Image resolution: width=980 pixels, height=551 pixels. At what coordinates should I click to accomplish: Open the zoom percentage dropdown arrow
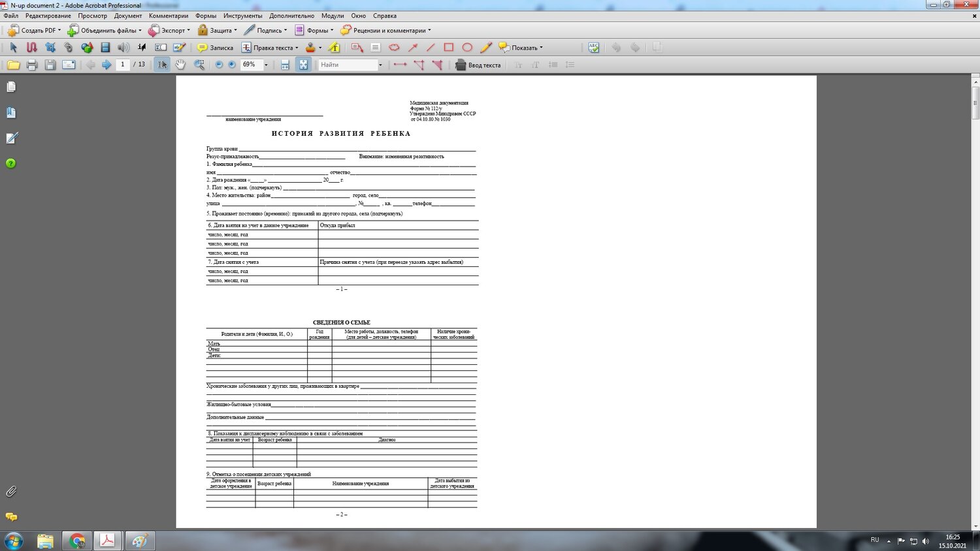click(x=266, y=65)
